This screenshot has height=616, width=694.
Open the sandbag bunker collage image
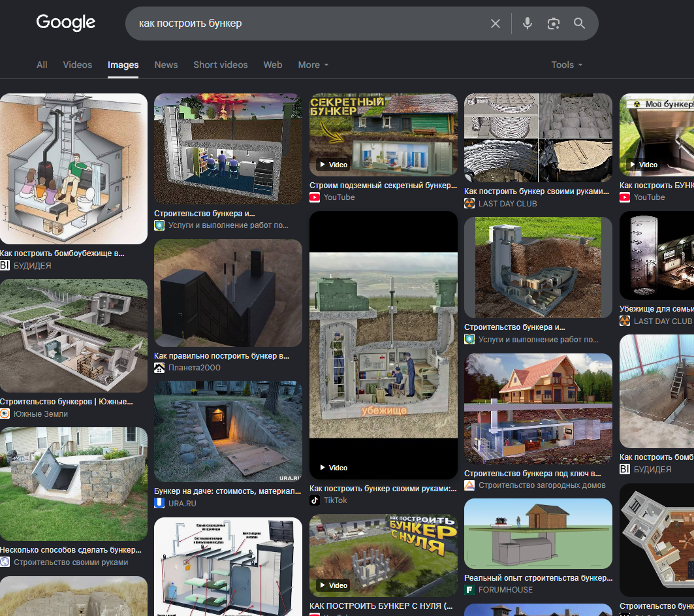click(x=538, y=138)
